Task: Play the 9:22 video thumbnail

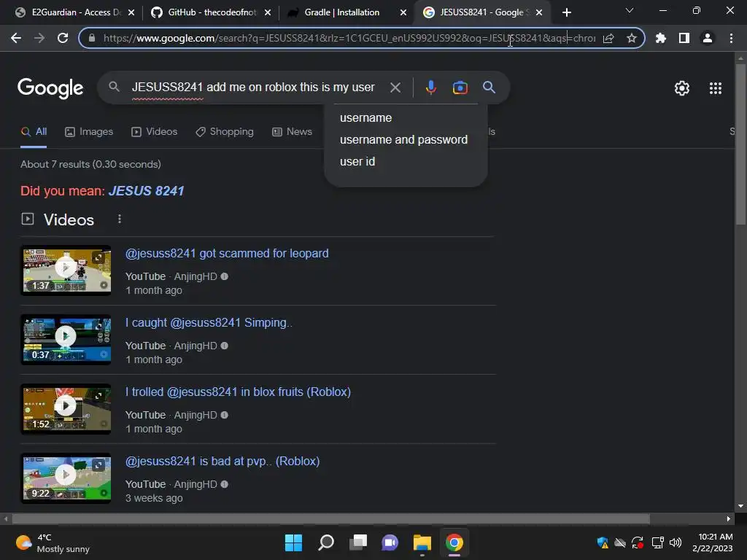Action: 66,478
